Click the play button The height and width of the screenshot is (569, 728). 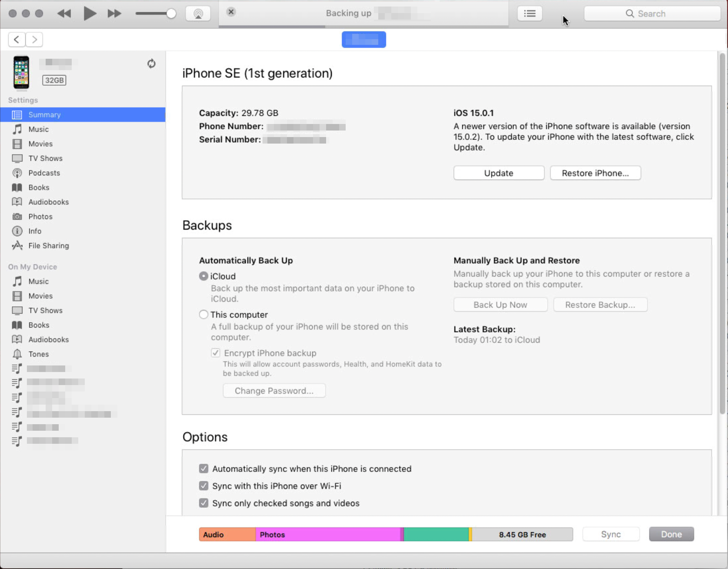click(x=90, y=13)
